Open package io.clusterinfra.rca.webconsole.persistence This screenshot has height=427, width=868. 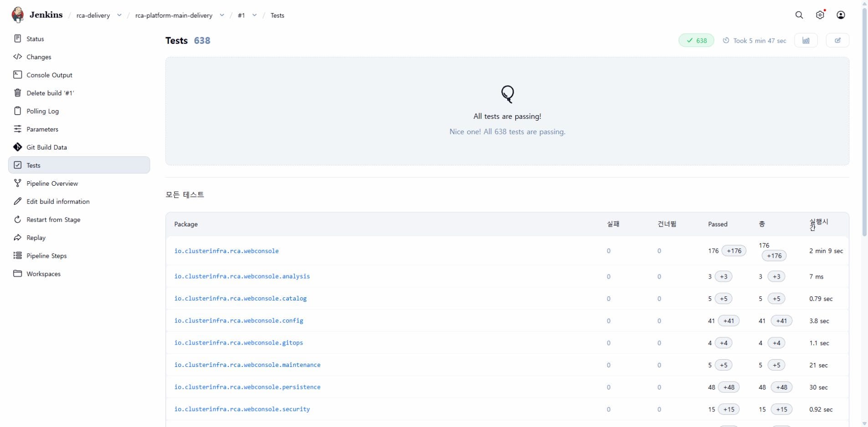[x=247, y=387]
